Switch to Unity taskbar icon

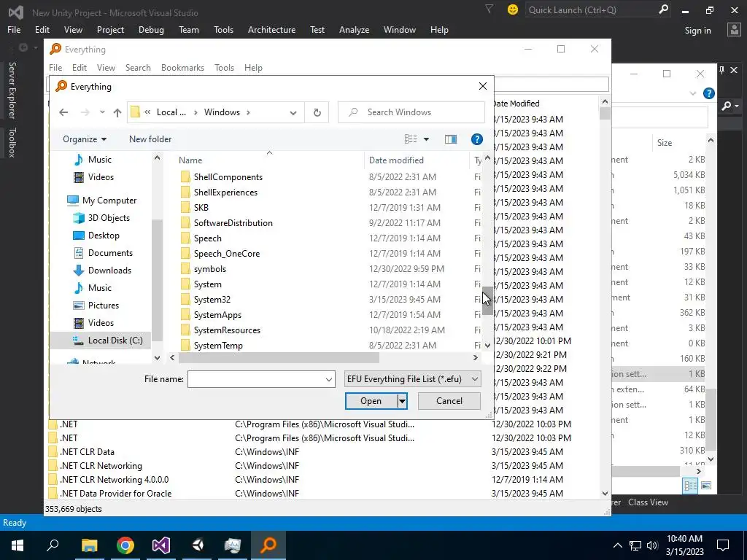click(x=197, y=545)
